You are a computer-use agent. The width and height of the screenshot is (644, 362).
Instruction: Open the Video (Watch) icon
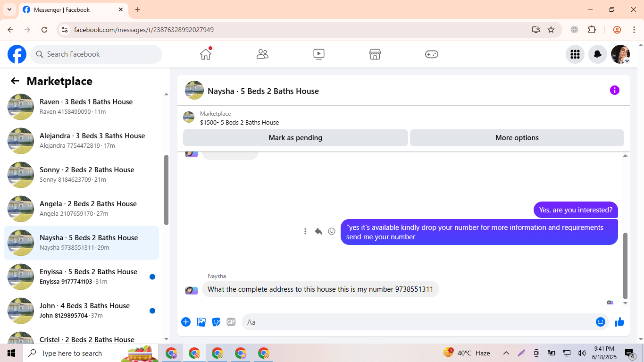319,54
